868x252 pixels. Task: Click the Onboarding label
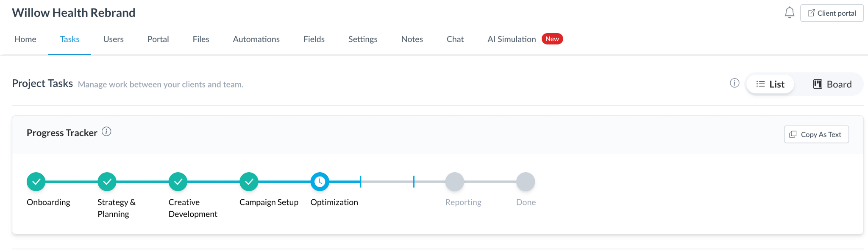(x=48, y=202)
